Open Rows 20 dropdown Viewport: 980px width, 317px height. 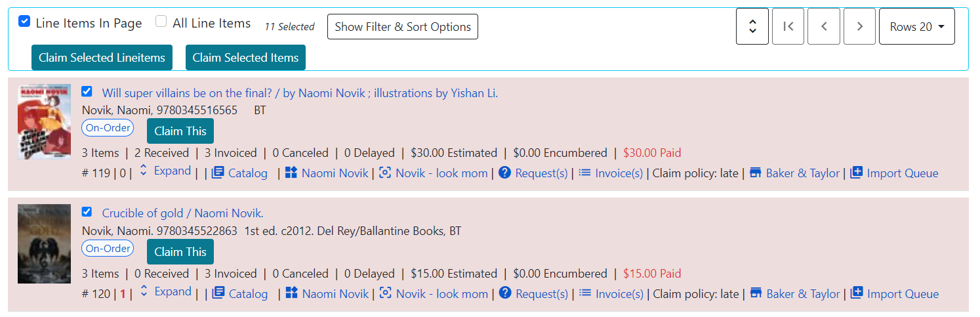tap(916, 26)
